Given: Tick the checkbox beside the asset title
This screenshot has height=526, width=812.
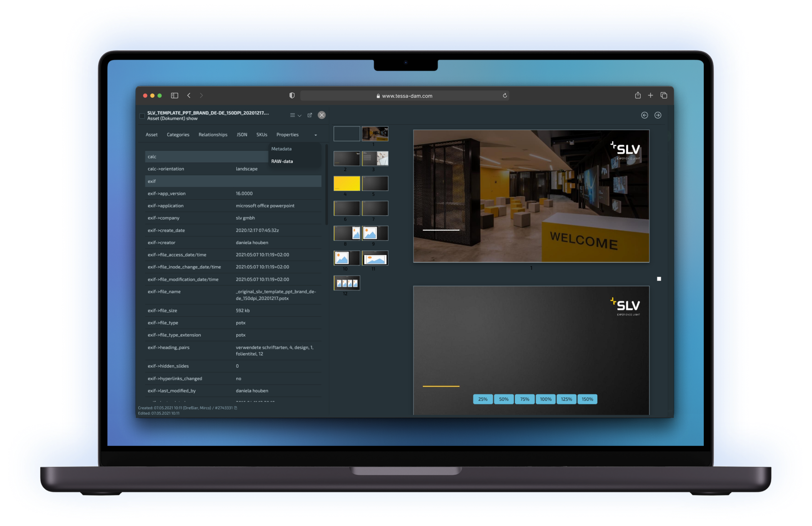Looking at the screenshot, I should pos(142,116).
